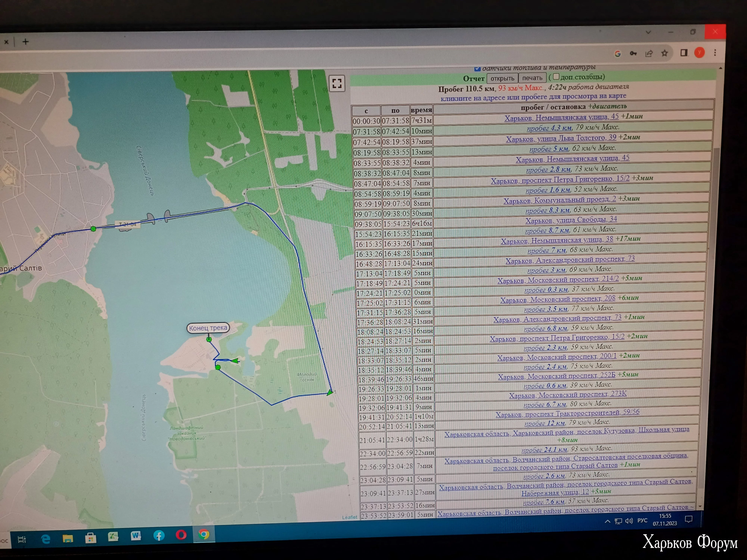Open the Московский проспект, 252Б link
Image resolution: width=747 pixels, height=560 pixels.
557,376
